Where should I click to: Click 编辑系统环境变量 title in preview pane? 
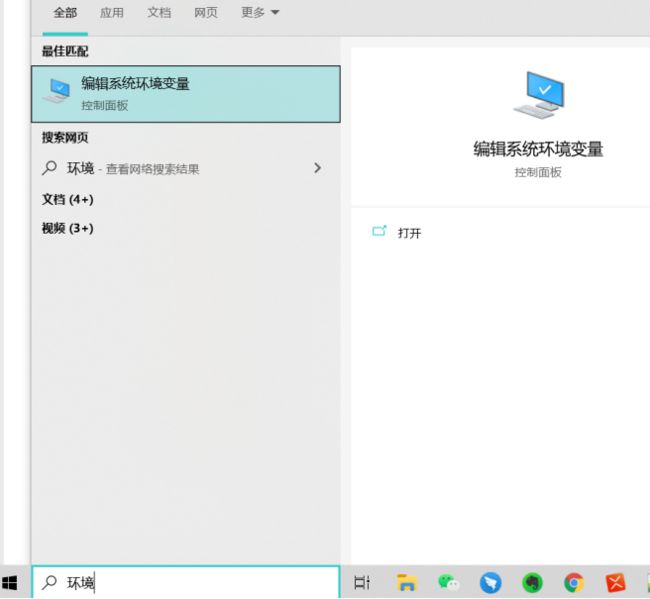click(x=538, y=149)
